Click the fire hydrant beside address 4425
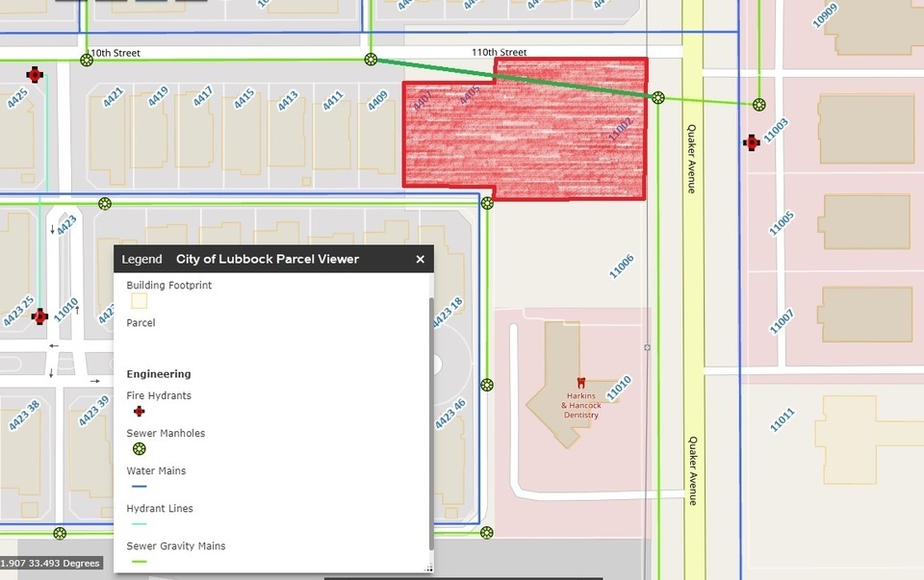924x580 pixels. [x=36, y=74]
